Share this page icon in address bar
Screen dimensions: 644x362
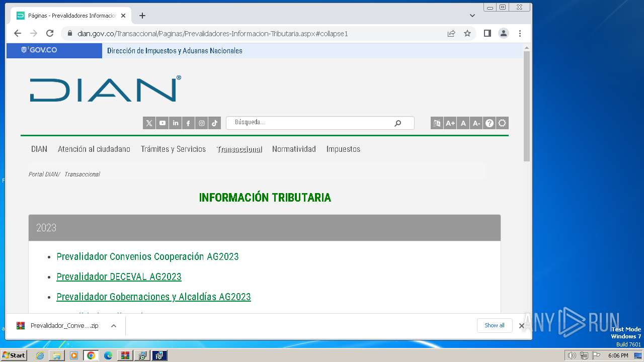pos(451,33)
